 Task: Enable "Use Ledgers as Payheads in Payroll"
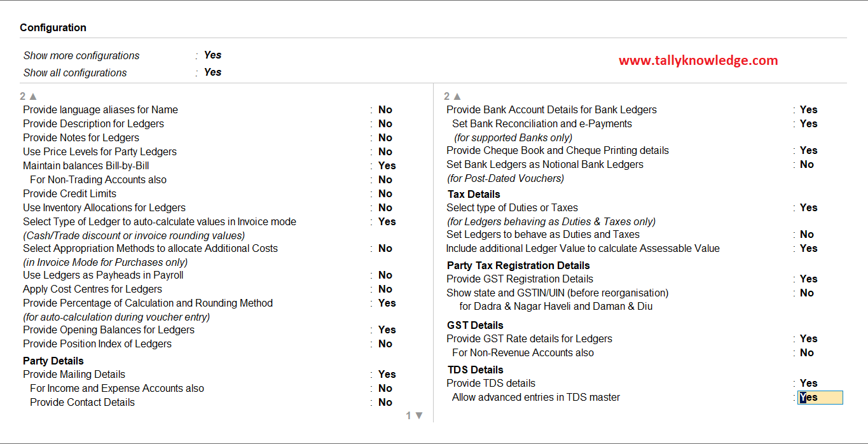pos(385,275)
